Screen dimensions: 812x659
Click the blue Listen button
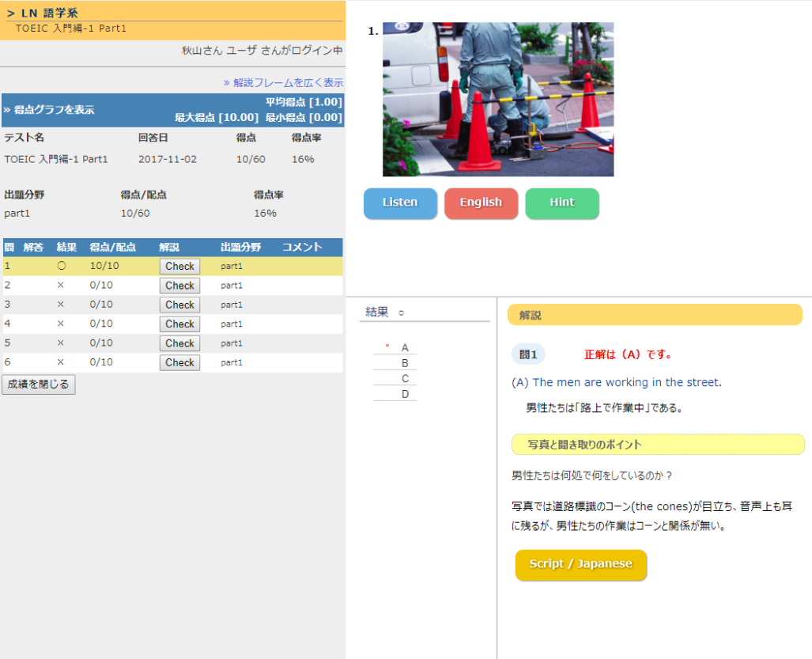tap(400, 203)
